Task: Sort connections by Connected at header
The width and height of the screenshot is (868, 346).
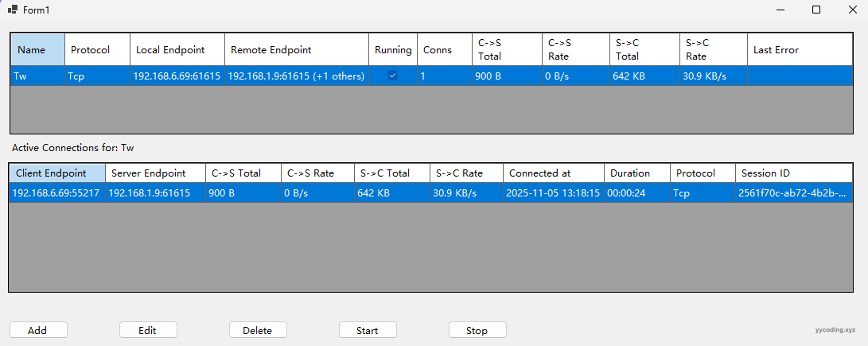Action: click(553, 173)
